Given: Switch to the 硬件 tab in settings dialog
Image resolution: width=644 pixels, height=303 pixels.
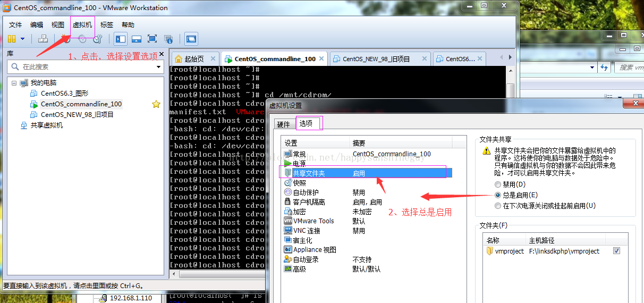Looking at the screenshot, I should point(284,124).
